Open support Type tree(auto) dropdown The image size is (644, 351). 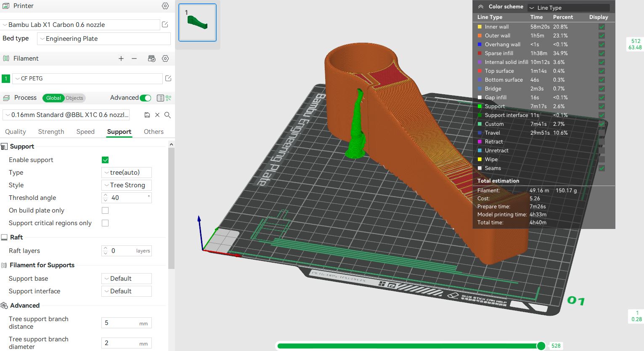tap(127, 173)
